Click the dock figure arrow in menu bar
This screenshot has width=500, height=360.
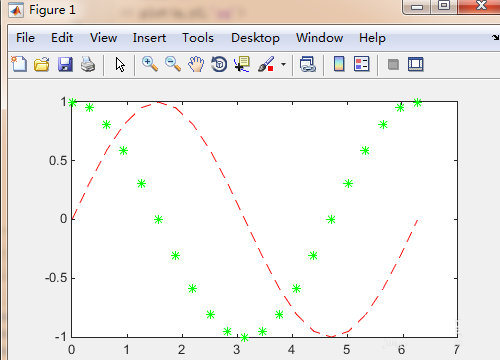coord(496,38)
